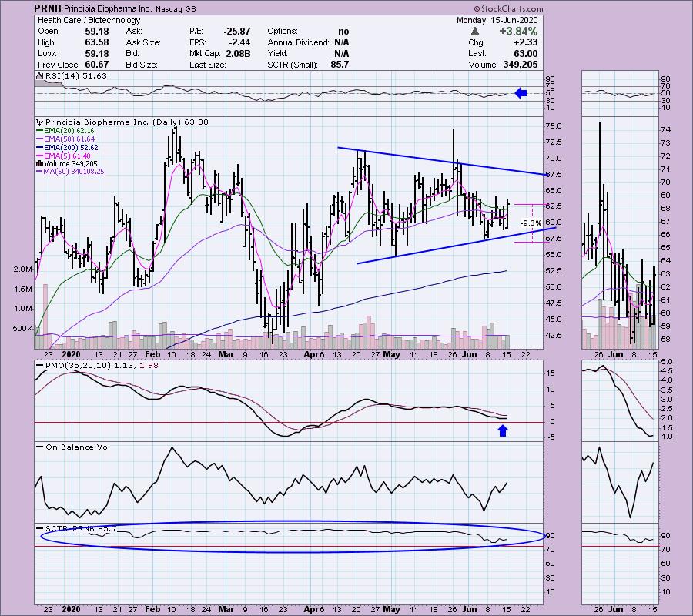This screenshot has width=693, height=616.
Task: Click the 'EMA(20) 62.16' legend entry
Action: coord(69,131)
